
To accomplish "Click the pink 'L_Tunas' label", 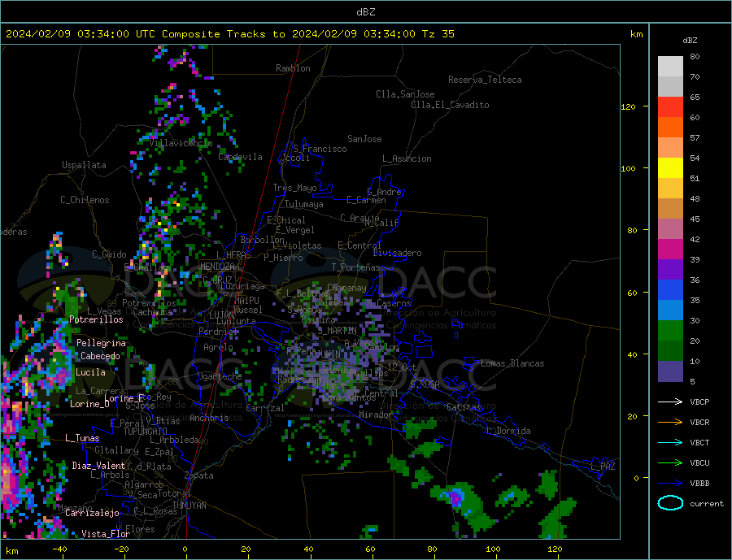I will click(x=82, y=438).
